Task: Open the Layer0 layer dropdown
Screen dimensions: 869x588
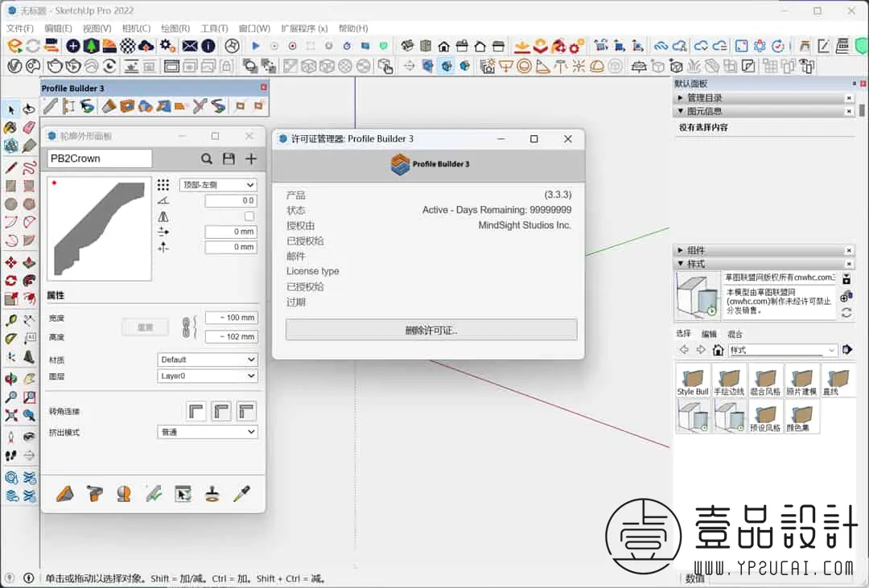Action: click(208, 376)
